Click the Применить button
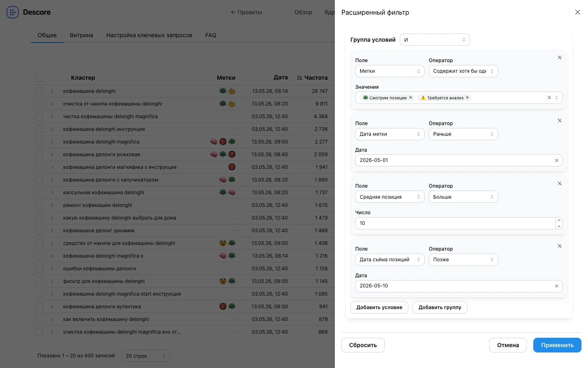This screenshot has height=368, width=588. (x=557, y=345)
